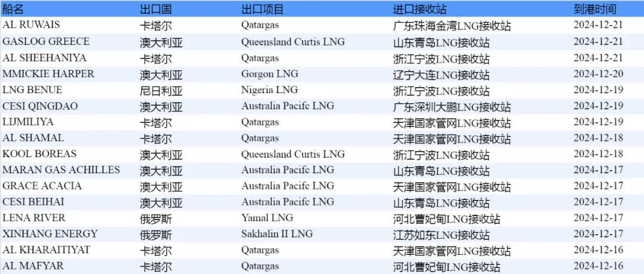Click date 2024-12-16 in AL KHARAITIYAT row
Screen dimensions: 644x274
click(599, 250)
